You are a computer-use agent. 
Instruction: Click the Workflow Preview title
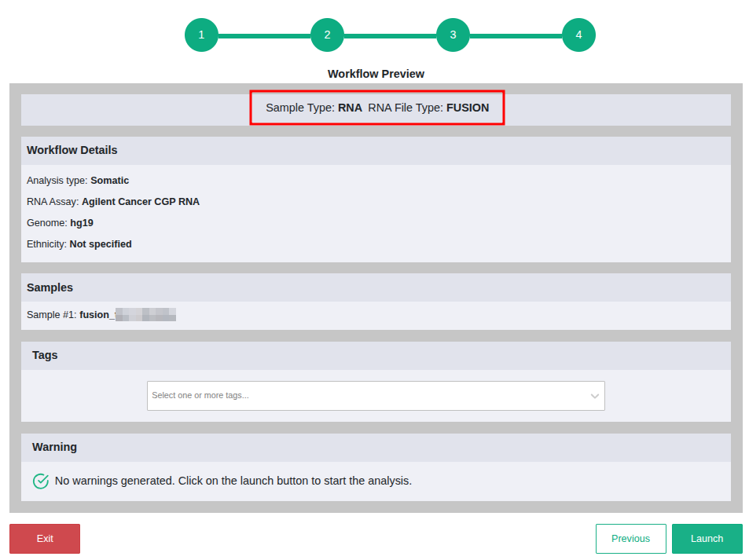pyautogui.click(x=376, y=74)
